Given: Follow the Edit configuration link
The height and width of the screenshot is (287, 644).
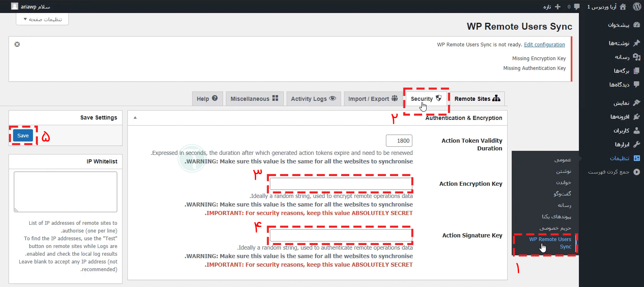Looking at the screenshot, I should 544,45.
